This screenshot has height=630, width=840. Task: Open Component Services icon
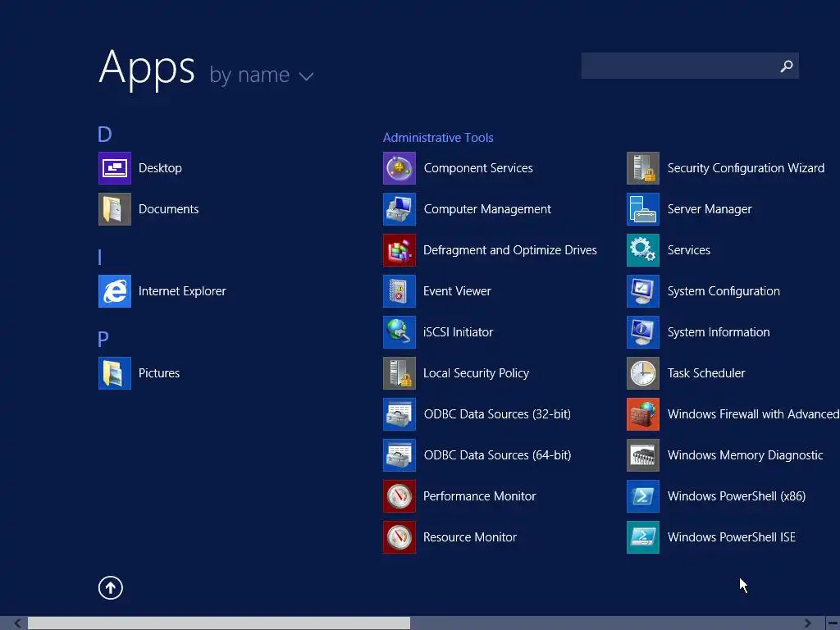(399, 168)
